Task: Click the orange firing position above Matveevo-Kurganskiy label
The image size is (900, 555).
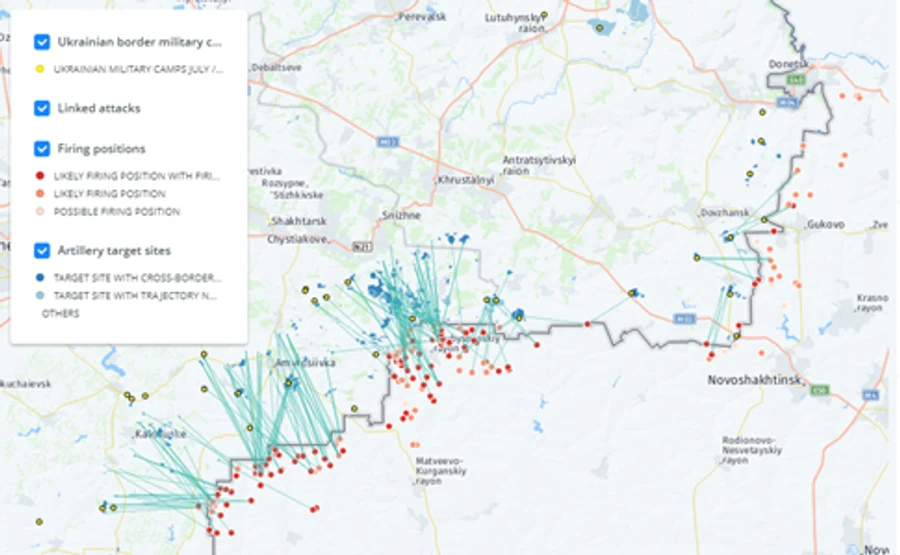Action: click(x=414, y=444)
